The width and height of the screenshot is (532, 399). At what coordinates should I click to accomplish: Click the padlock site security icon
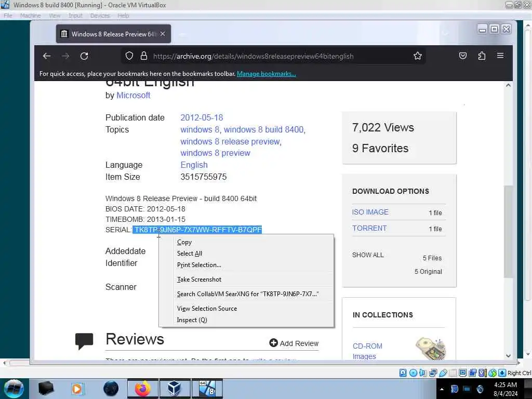tap(144, 56)
